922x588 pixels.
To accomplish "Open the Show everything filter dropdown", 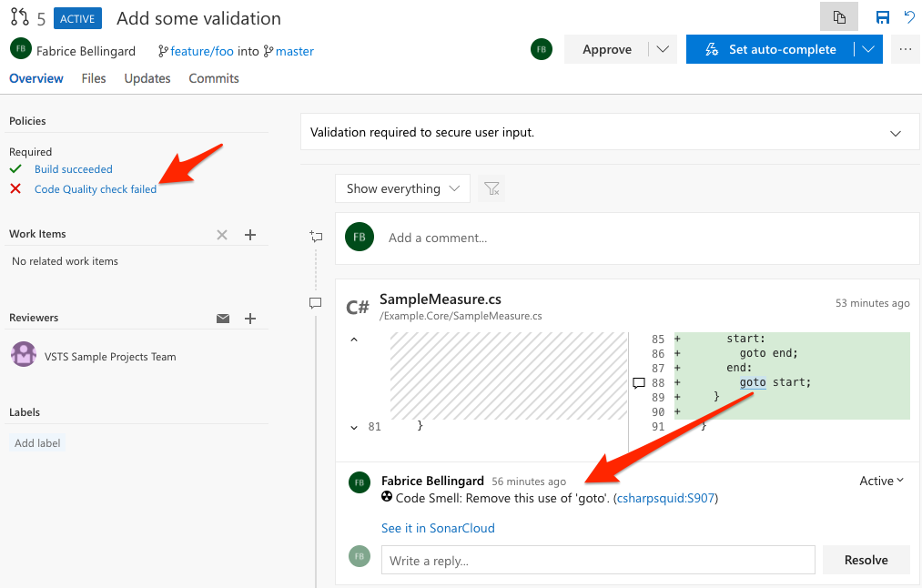I will click(402, 188).
